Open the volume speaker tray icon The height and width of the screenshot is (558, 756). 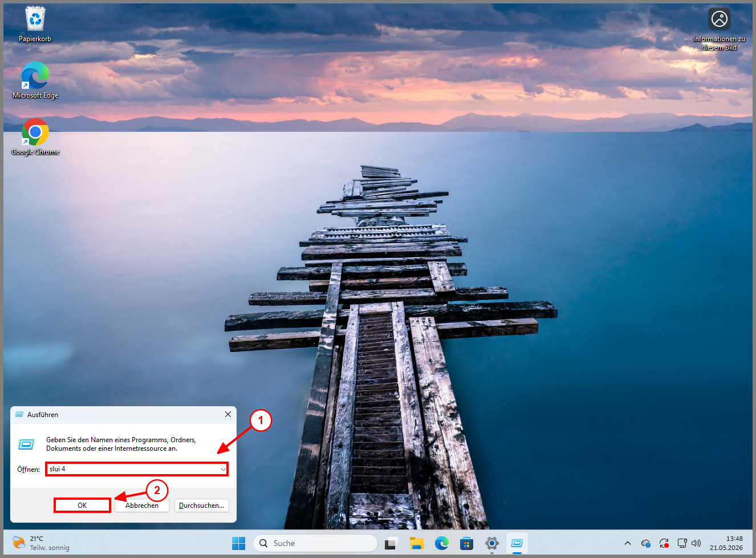pyautogui.click(x=696, y=543)
